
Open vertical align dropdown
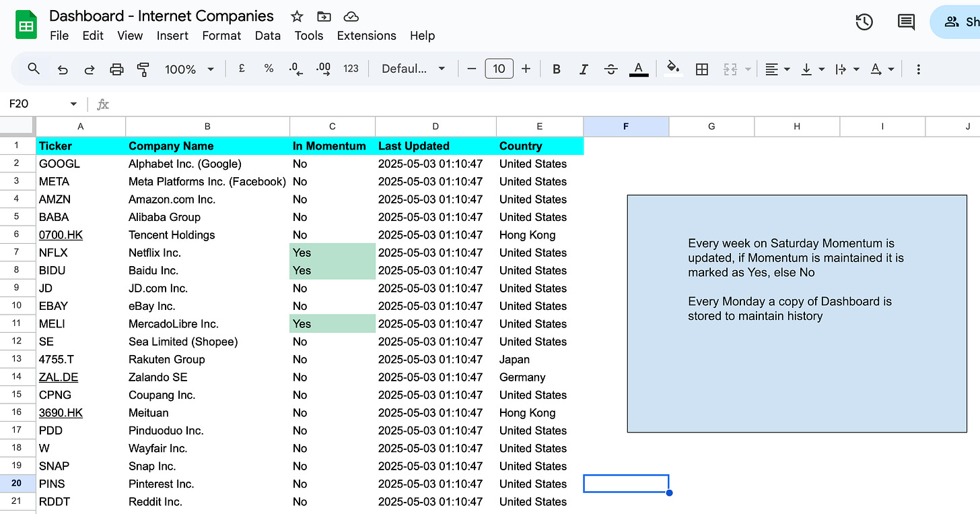[x=813, y=69]
